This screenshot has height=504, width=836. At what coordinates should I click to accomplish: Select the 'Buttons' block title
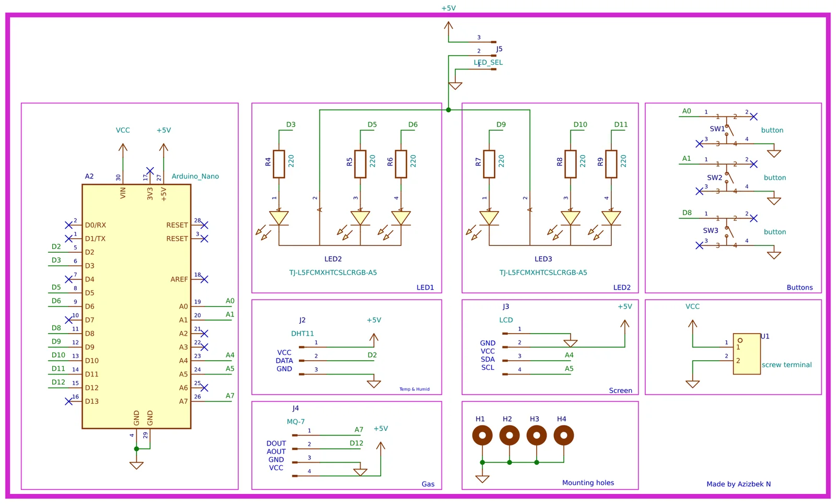coord(800,287)
